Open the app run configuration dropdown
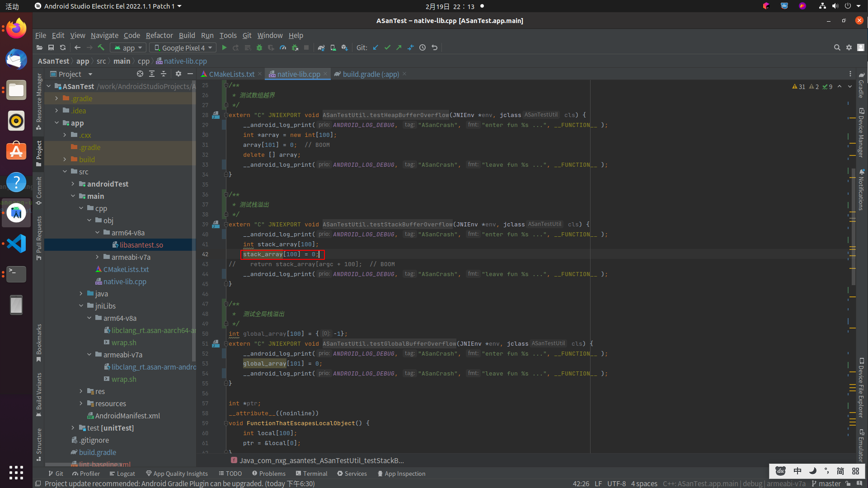The image size is (868, 488). (x=128, y=47)
